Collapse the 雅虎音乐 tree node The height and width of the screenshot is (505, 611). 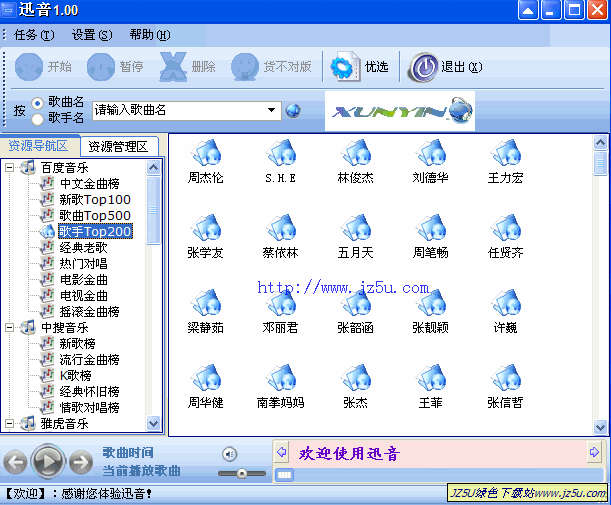pos(9,424)
